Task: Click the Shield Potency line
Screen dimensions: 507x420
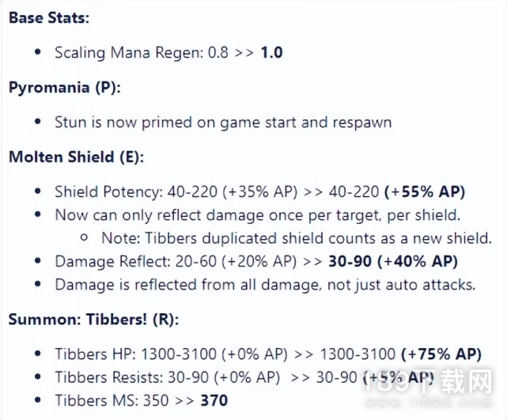Action: 259,192
